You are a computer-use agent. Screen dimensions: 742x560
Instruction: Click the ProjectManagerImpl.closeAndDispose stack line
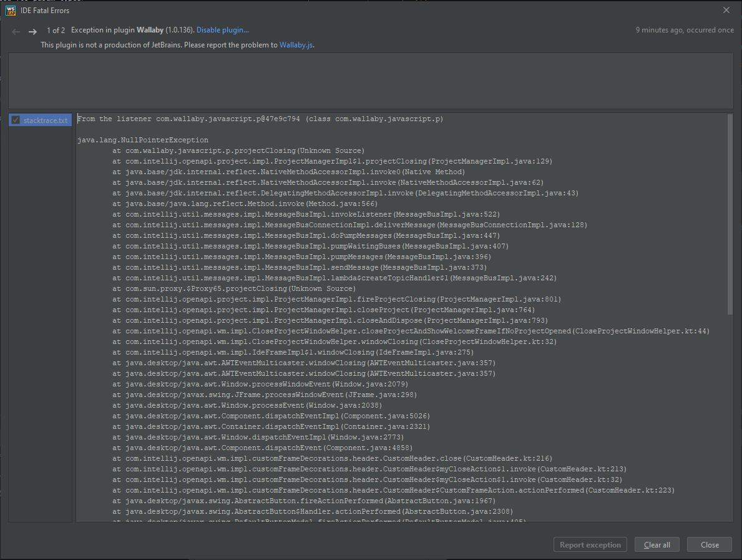pos(330,320)
